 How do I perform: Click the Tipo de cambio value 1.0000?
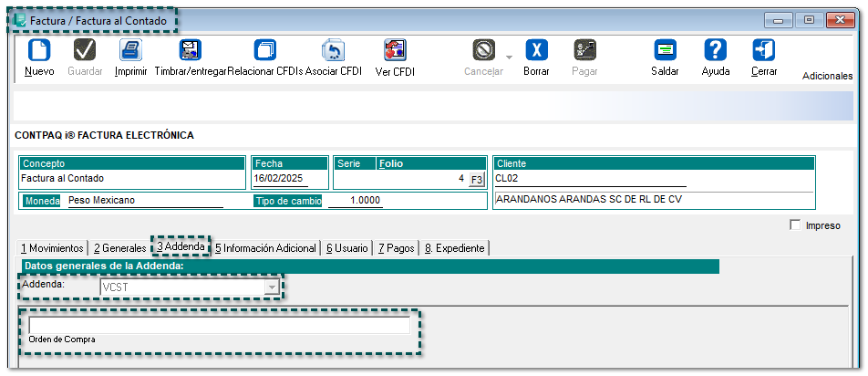click(356, 201)
